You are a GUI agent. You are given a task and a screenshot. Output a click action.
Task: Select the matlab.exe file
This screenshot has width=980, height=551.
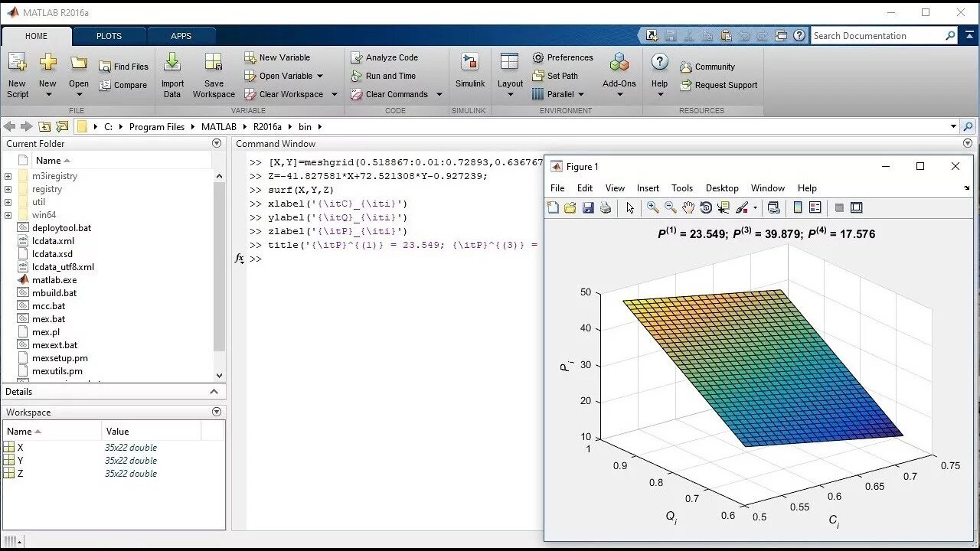pyautogui.click(x=54, y=280)
